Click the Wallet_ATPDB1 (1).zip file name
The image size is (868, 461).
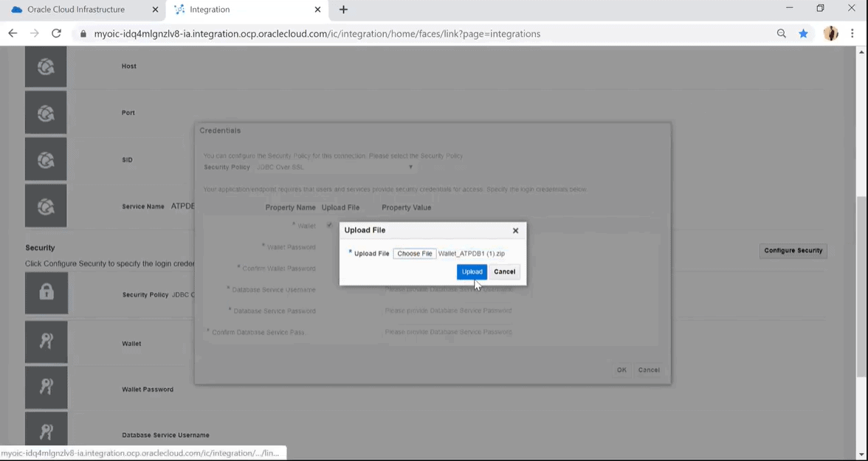pyautogui.click(x=471, y=254)
